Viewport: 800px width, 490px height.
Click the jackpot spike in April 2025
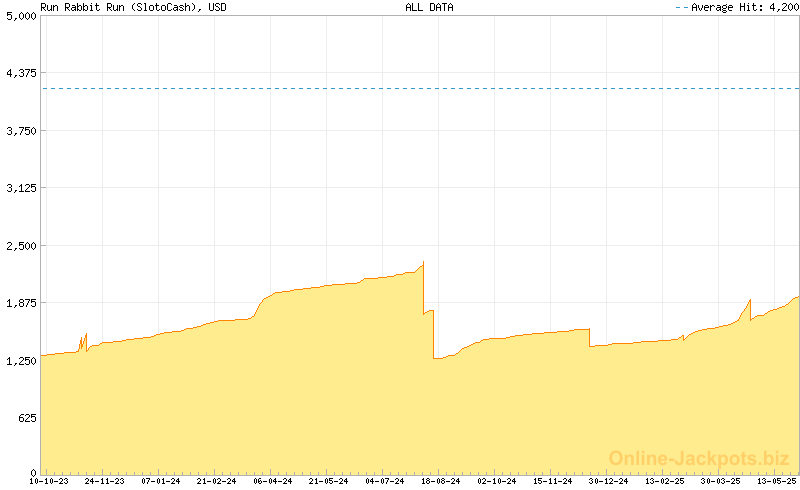tap(749, 299)
